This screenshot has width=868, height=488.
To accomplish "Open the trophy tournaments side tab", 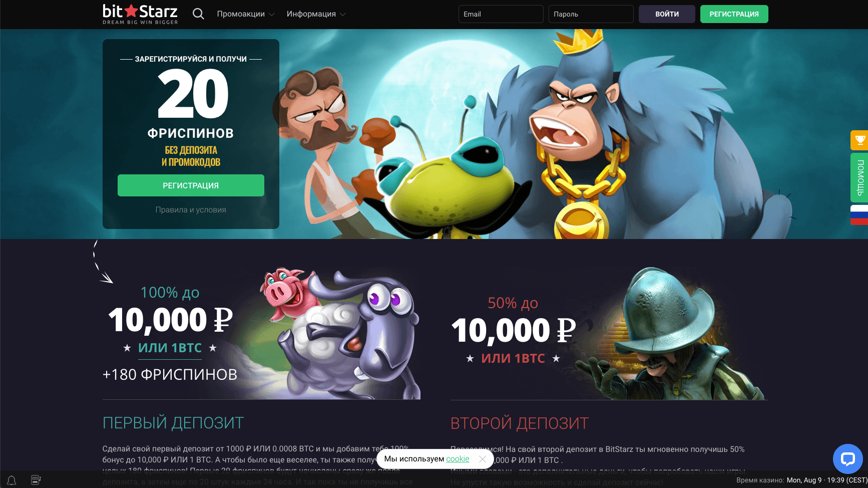I will 859,140.
